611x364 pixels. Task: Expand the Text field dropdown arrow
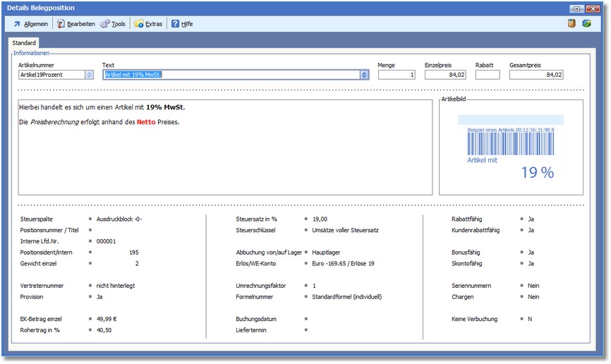(364, 75)
